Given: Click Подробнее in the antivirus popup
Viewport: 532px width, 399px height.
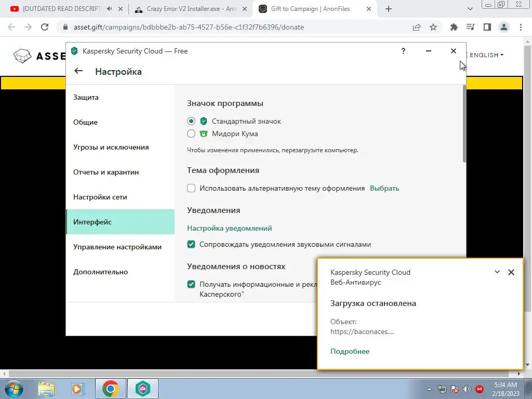Looking at the screenshot, I should point(350,351).
